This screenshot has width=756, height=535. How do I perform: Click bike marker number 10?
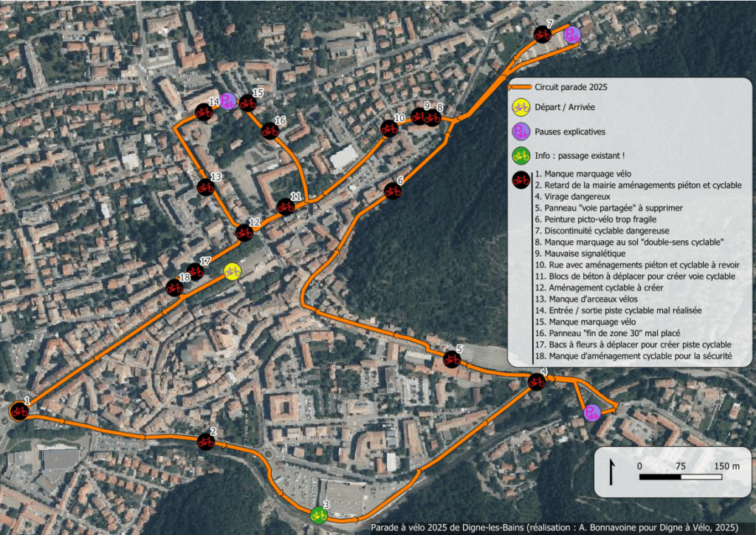coord(389,129)
